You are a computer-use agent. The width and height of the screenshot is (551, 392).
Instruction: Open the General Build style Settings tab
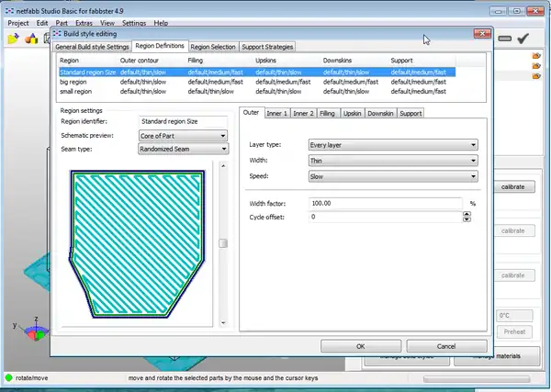[x=92, y=46]
